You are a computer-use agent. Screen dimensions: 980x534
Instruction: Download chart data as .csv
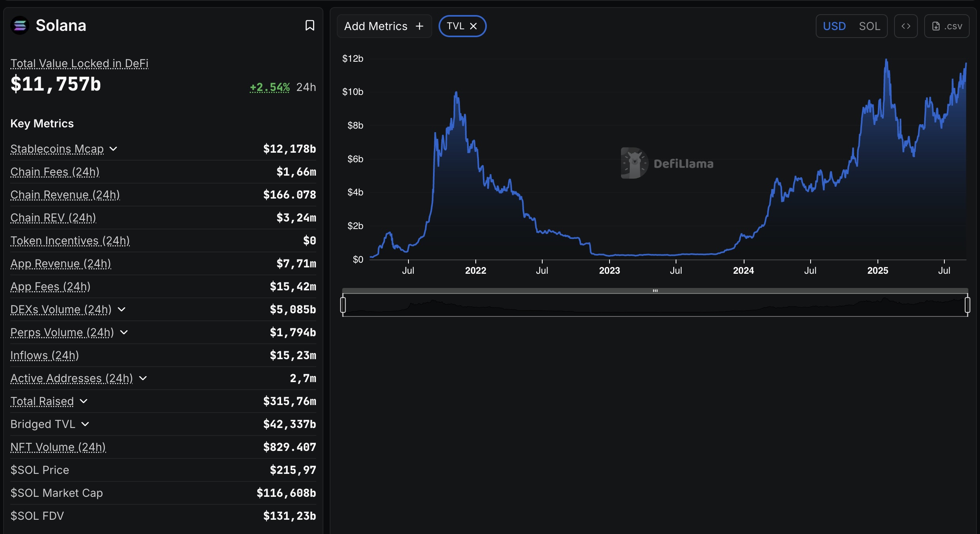(x=947, y=26)
